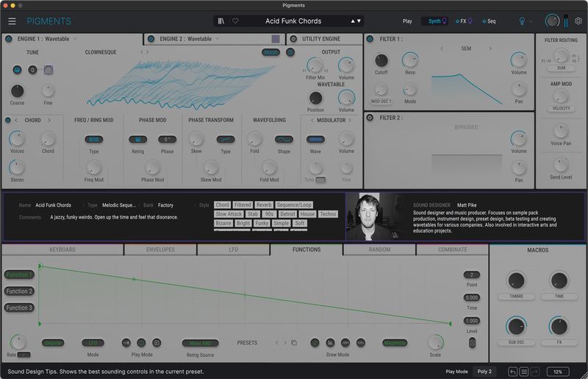
Task: Open the preset library browser icon
Action: 221,21
